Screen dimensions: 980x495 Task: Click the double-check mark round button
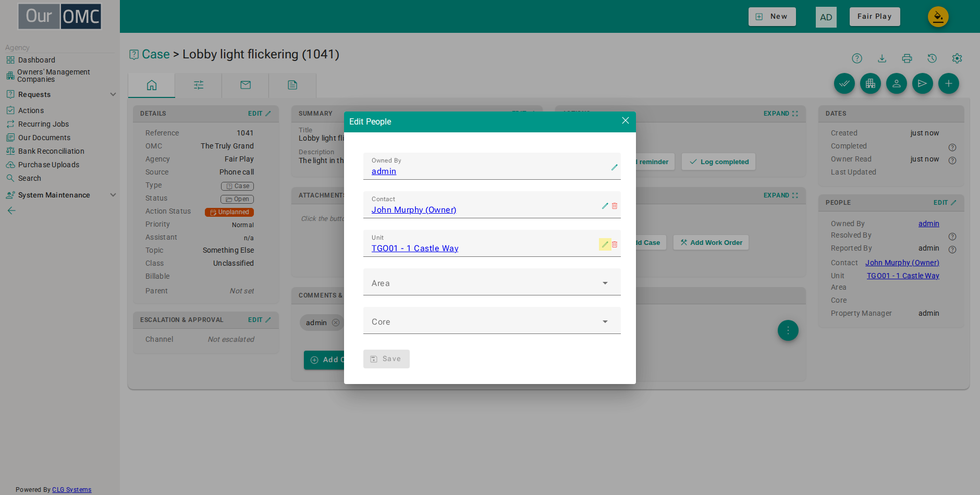844,83
